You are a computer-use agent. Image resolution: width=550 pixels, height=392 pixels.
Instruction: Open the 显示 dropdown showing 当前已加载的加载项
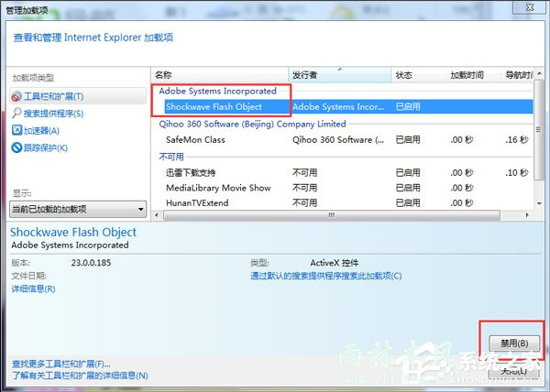click(78, 210)
